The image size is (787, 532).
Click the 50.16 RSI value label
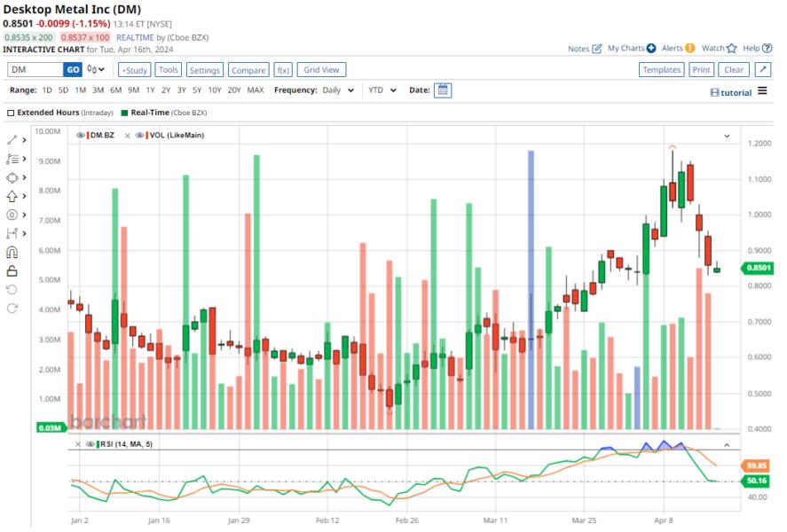[x=756, y=481]
